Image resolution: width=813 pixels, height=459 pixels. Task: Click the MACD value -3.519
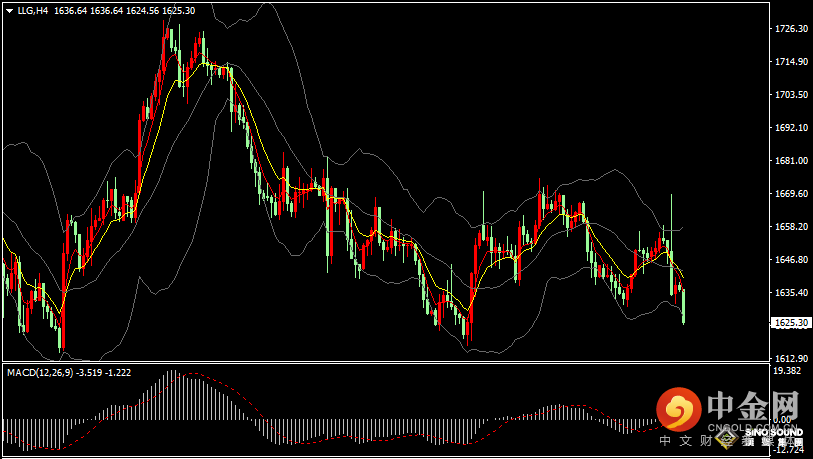pyautogui.click(x=89, y=372)
